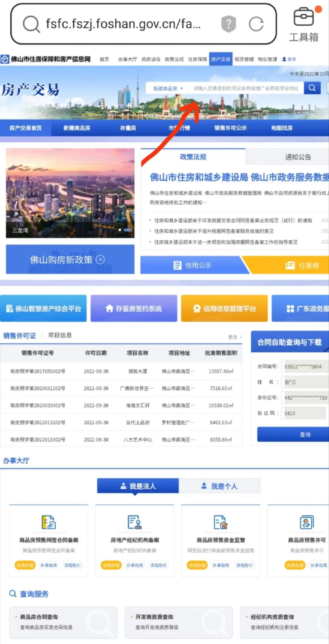Image resolution: width=329 pixels, height=644 pixels.
Task: Tap the shield security icon in address bar
Action: (229, 24)
